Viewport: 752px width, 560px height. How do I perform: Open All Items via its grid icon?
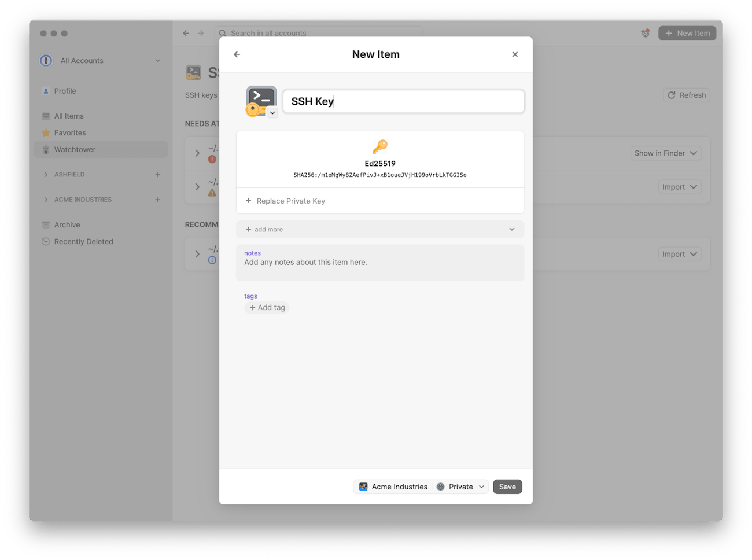point(46,116)
